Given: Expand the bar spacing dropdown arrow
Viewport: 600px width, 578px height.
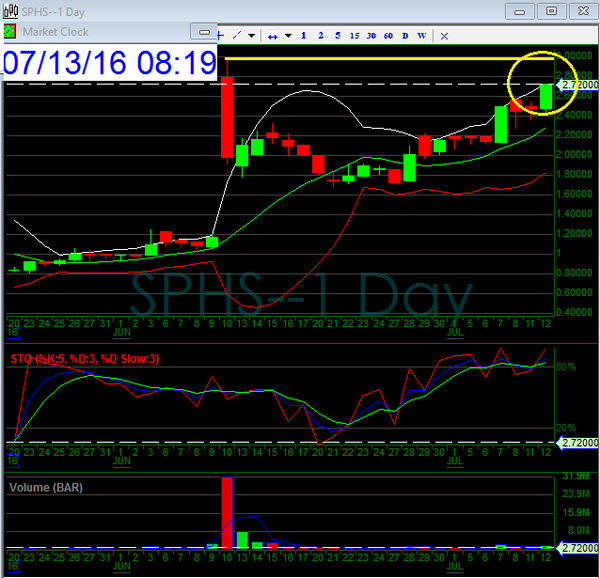Looking at the screenshot, I should tap(288, 35).
